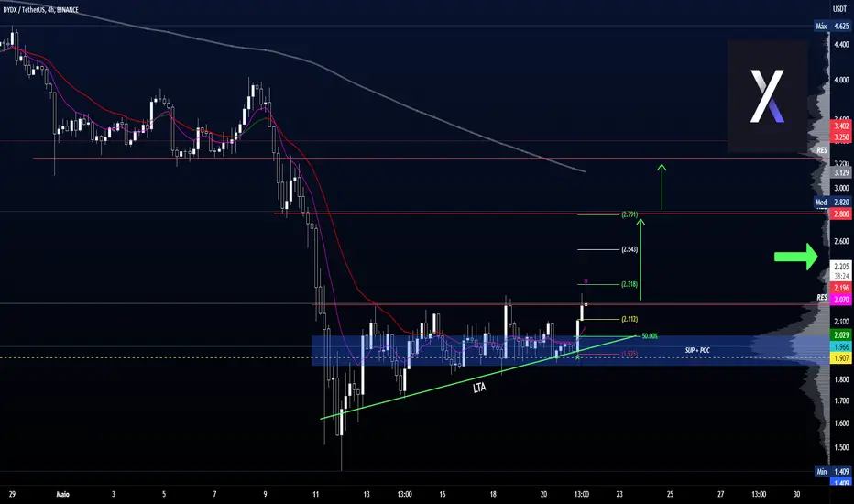Click the (1.925) Fibonacci level label
The image size is (854, 504).
point(630,354)
